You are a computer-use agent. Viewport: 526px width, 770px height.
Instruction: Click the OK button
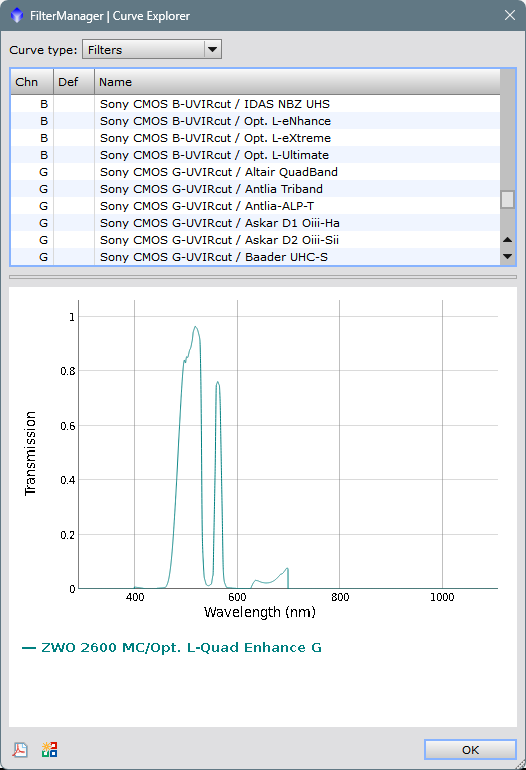470,750
